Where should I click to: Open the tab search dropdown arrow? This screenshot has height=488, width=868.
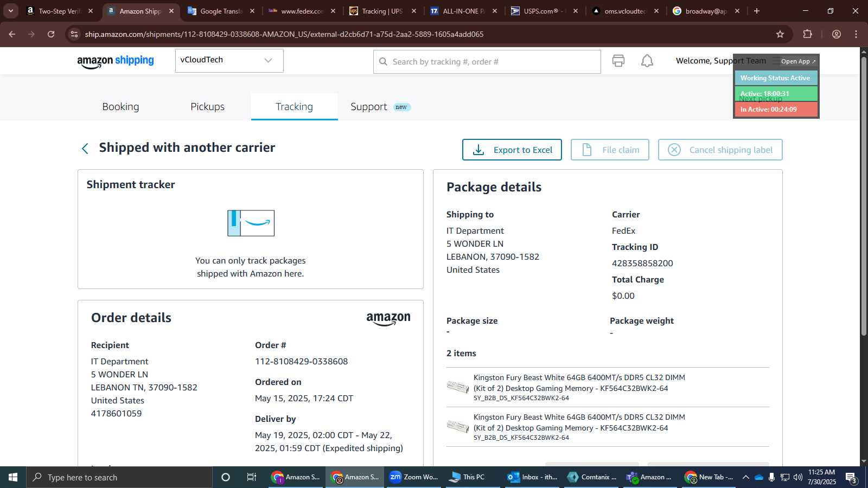point(10,11)
